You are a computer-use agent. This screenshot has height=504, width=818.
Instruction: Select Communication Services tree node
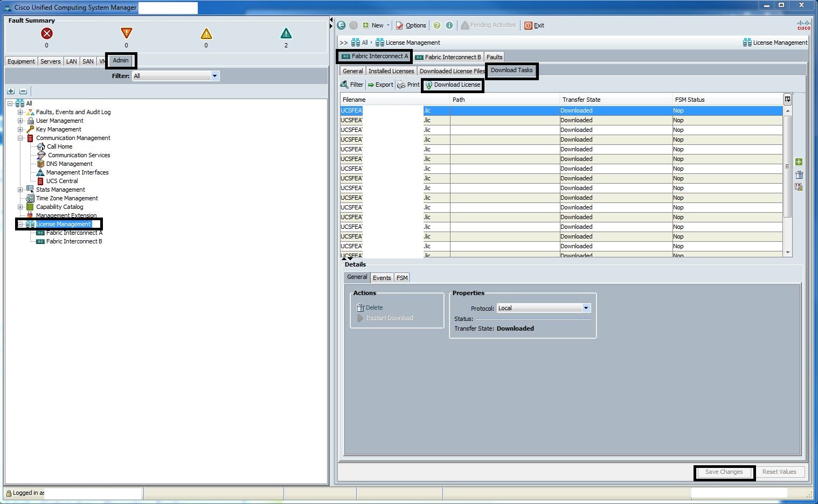73,155
